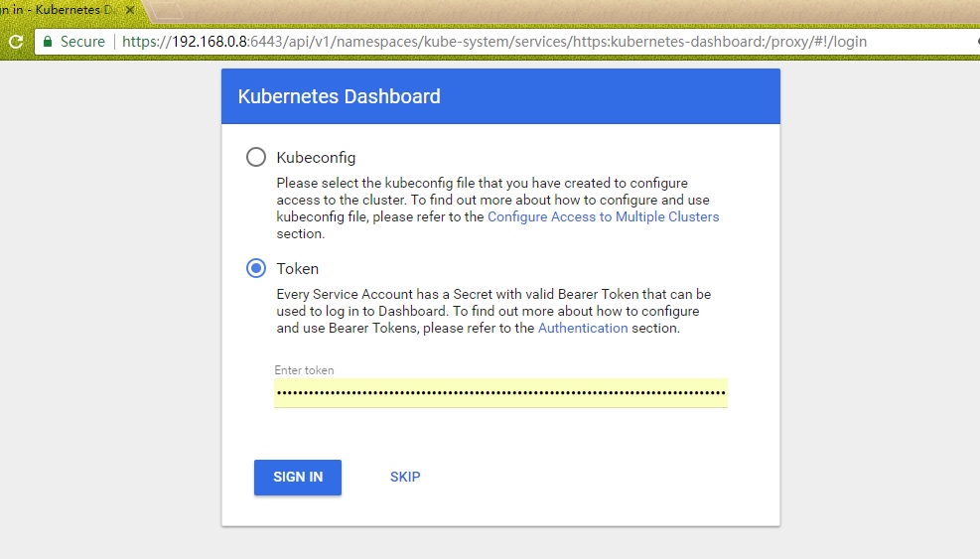Select the Token radio button
Viewport: 980px width, 559px height.
(255, 268)
